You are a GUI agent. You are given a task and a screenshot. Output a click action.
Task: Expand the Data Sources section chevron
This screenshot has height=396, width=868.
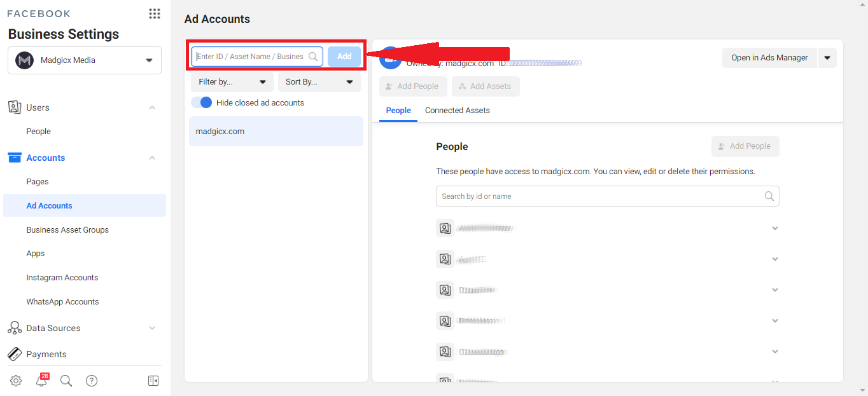[152, 328]
